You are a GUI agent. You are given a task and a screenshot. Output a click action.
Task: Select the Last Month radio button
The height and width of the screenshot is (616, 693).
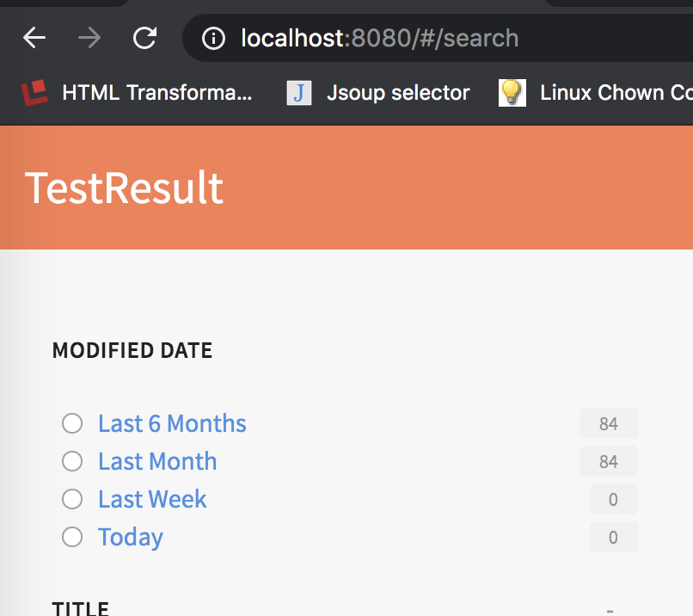(72, 462)
